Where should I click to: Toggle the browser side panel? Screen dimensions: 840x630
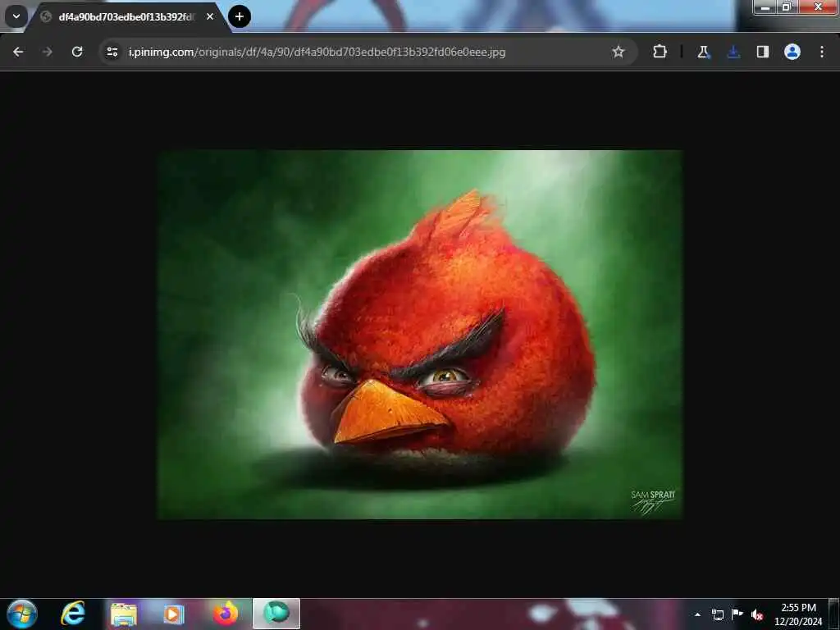point(763,52)
